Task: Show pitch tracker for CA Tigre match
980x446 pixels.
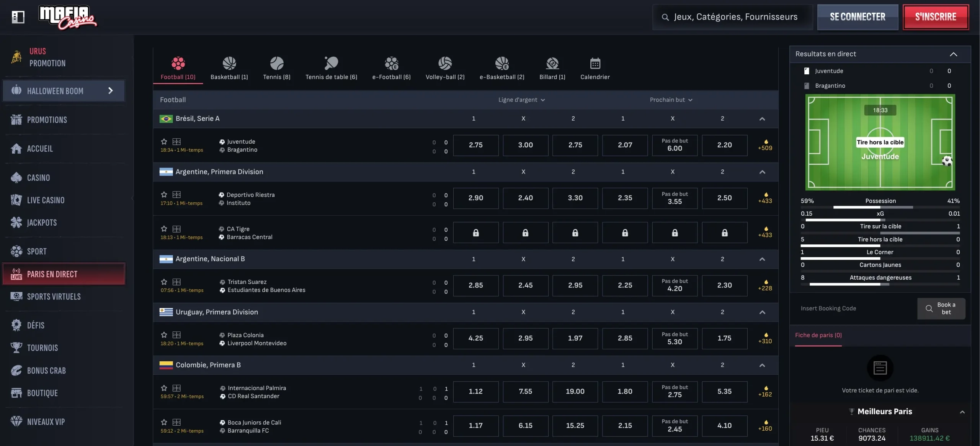Action: (176, 229)
